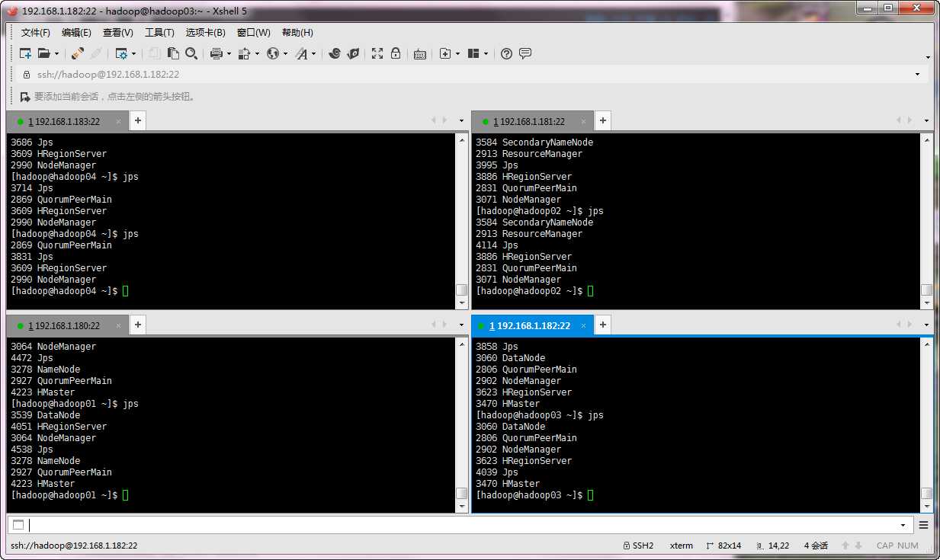Toggle full screen toolbar icon
This screenshot has width=940, height=560.
point(377,53)
